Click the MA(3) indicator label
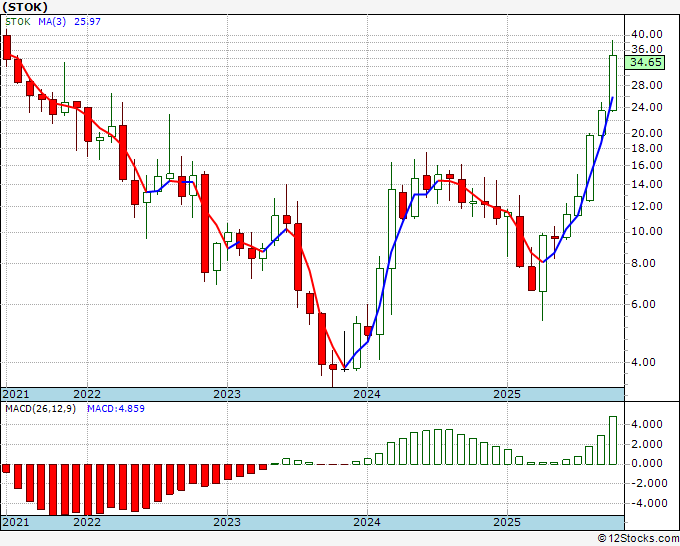 pyautogui.click(x=52, y=22)
